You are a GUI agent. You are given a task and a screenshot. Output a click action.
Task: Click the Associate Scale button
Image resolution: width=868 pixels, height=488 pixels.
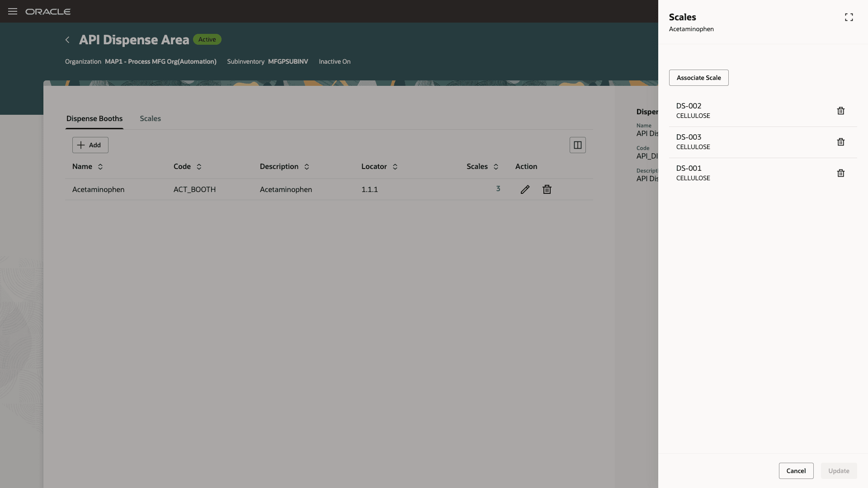(x=698, y=78)
